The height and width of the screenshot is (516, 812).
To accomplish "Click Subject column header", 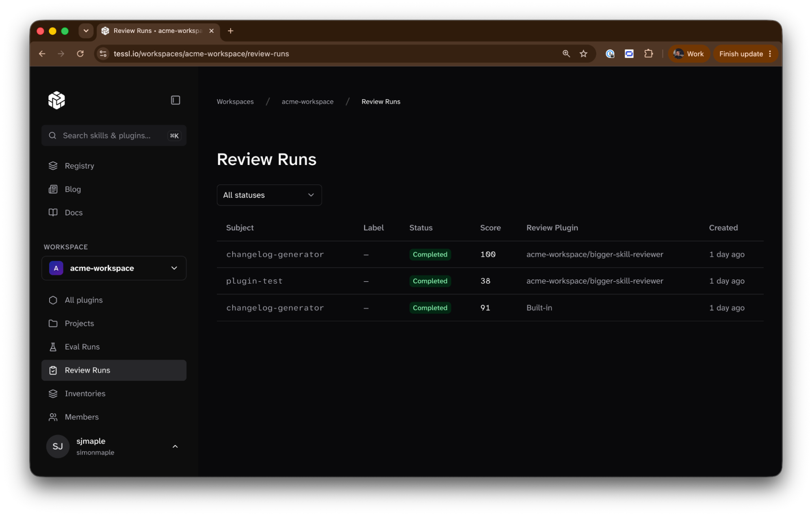I will (x=240, y=228).
